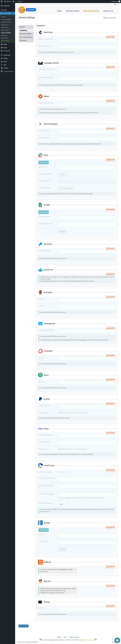Expand the Help dropdown at top right

115,4
